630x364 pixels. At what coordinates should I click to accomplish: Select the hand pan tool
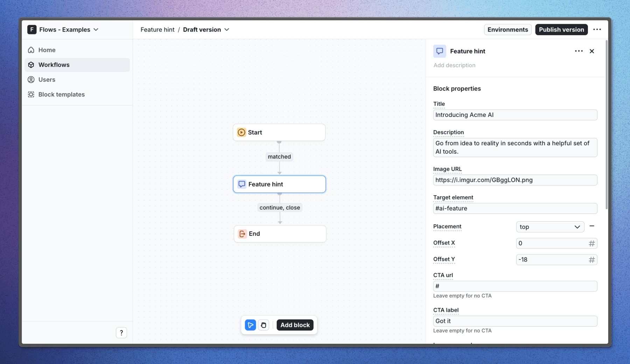point(264,325)
